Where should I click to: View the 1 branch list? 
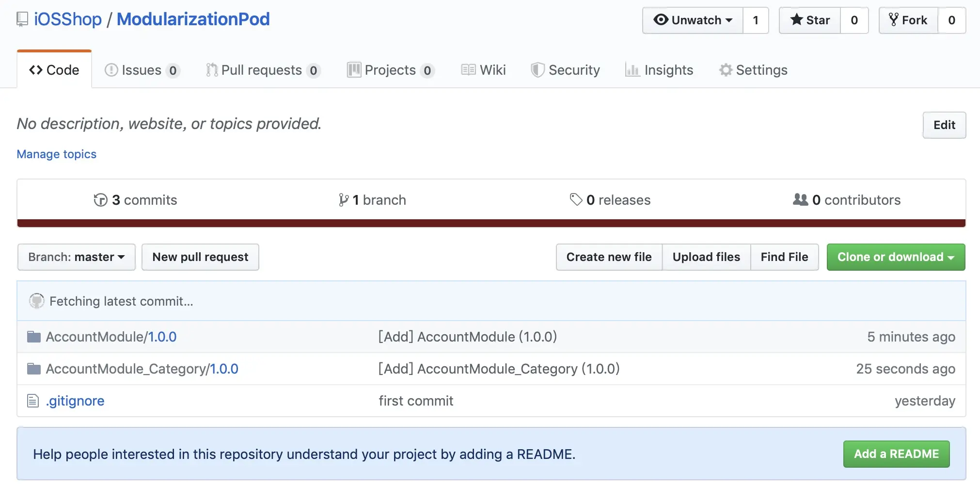tap(372, 200)
